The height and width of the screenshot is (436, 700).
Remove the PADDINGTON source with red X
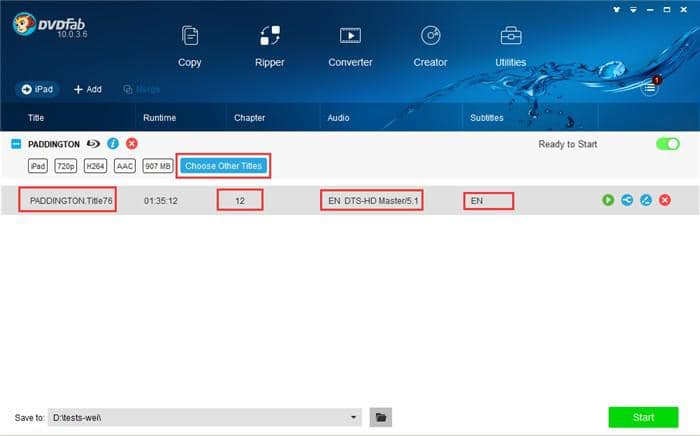[x=132, y=144]
